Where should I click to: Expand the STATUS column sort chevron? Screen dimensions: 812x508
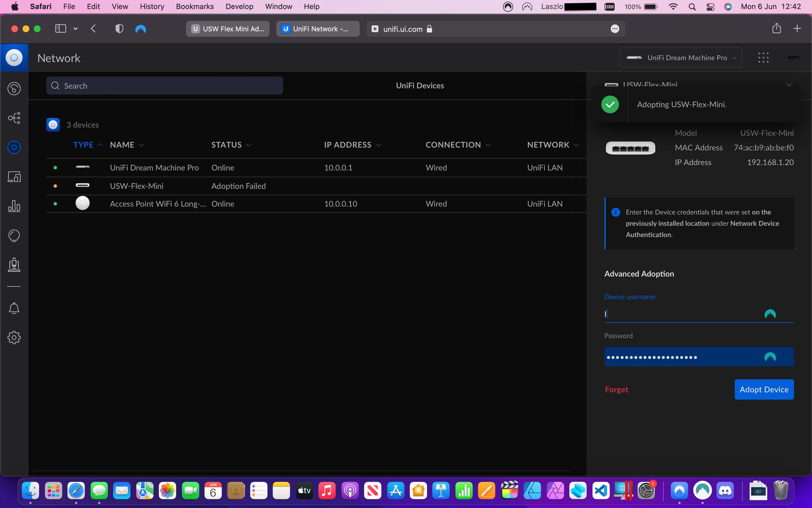[x=249, y=145]
